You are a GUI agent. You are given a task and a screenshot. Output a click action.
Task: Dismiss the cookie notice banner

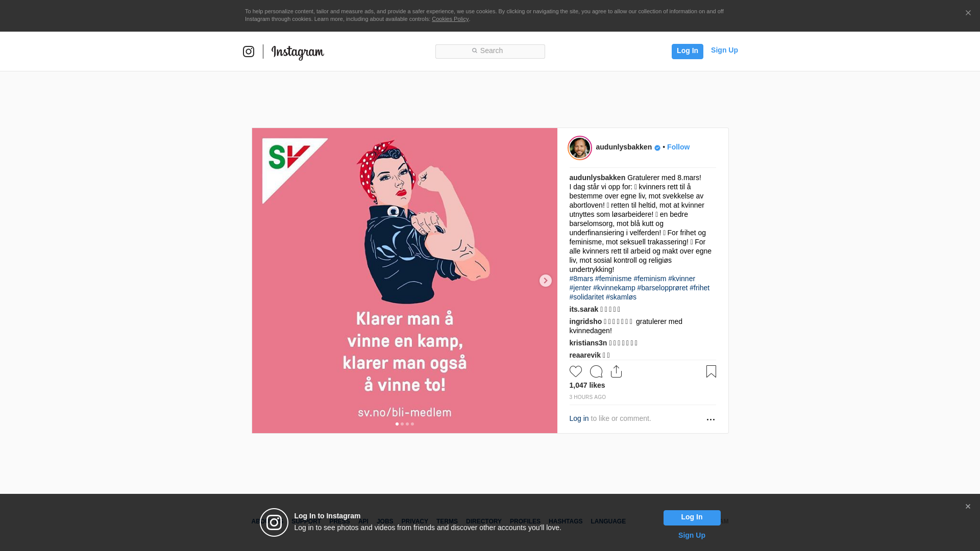coord(968,13)
